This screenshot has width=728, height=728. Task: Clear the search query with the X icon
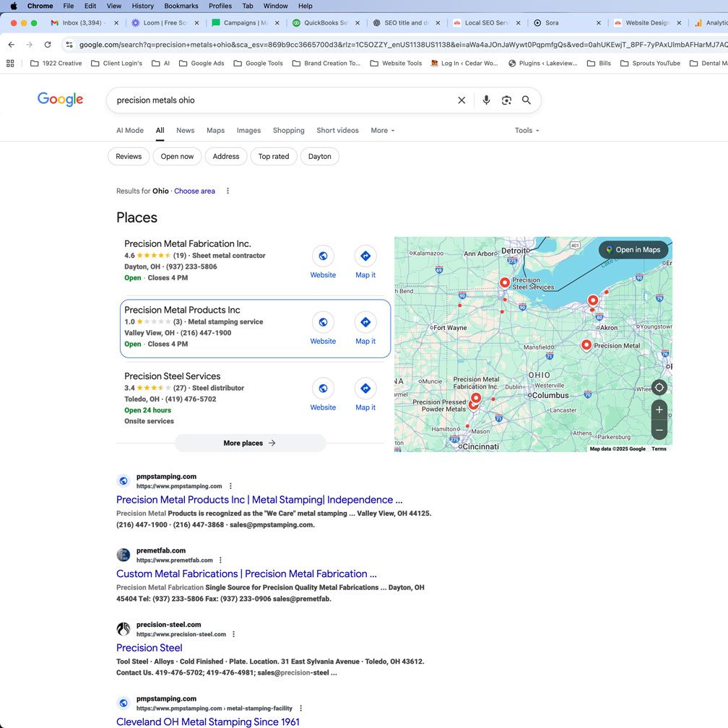click(x=461, y=100)
